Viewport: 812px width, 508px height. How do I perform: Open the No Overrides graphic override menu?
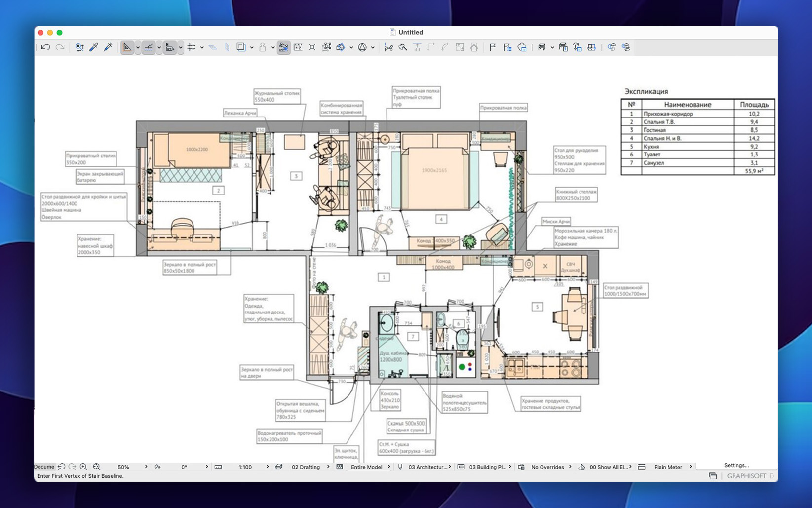[547, 467]
